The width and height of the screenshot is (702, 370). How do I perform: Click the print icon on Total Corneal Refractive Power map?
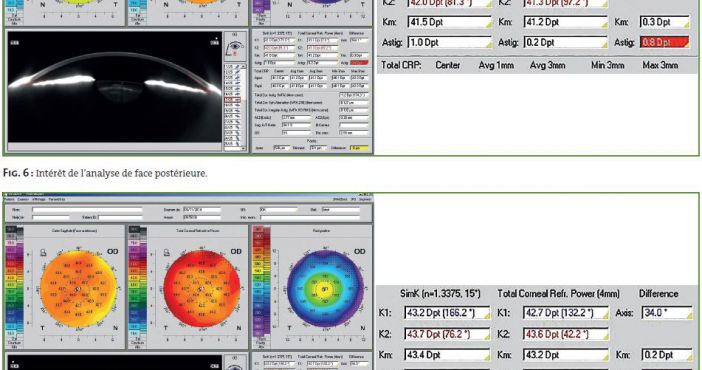click(x=167, y=253)
